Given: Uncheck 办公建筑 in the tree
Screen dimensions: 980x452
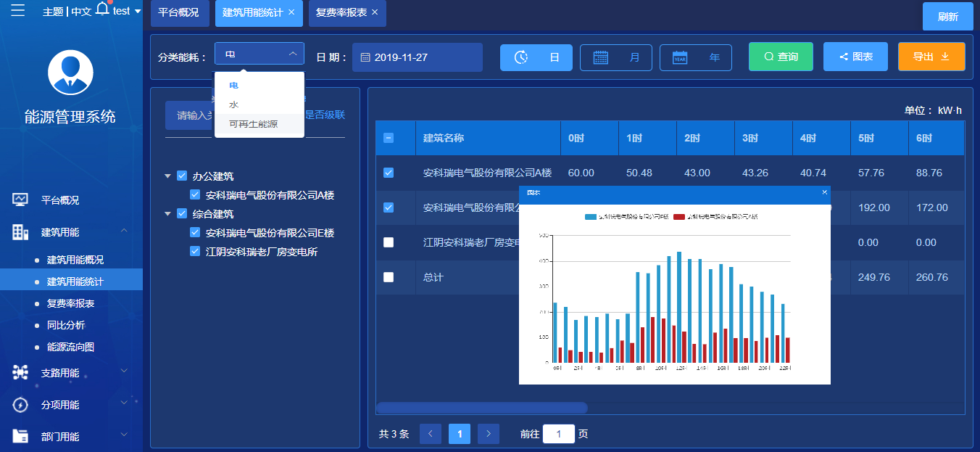Looking at the screenshot, I should [182, 176].
